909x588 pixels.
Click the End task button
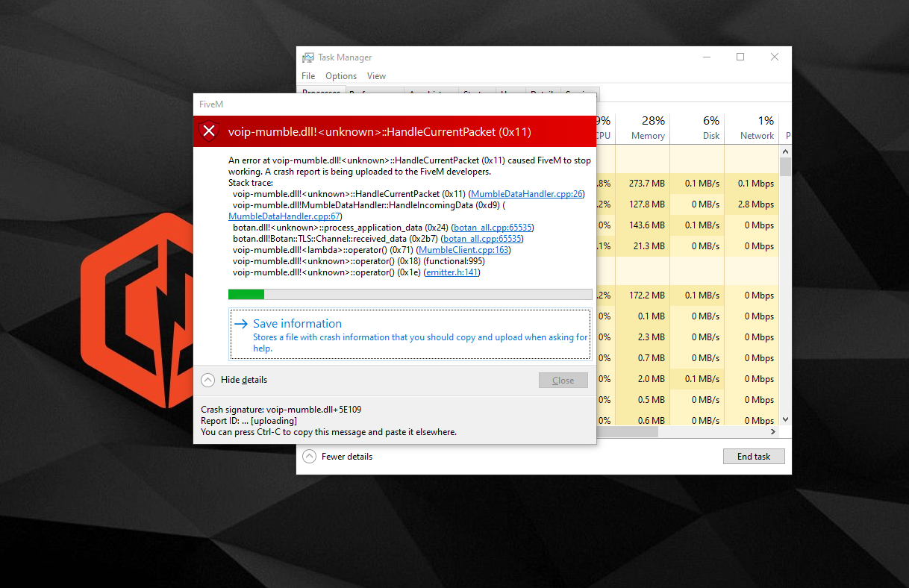tap(754, 456)
